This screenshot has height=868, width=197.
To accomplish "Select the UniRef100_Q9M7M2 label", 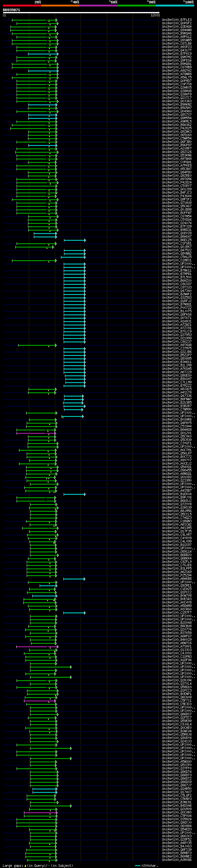I will (x=176, y=57).
